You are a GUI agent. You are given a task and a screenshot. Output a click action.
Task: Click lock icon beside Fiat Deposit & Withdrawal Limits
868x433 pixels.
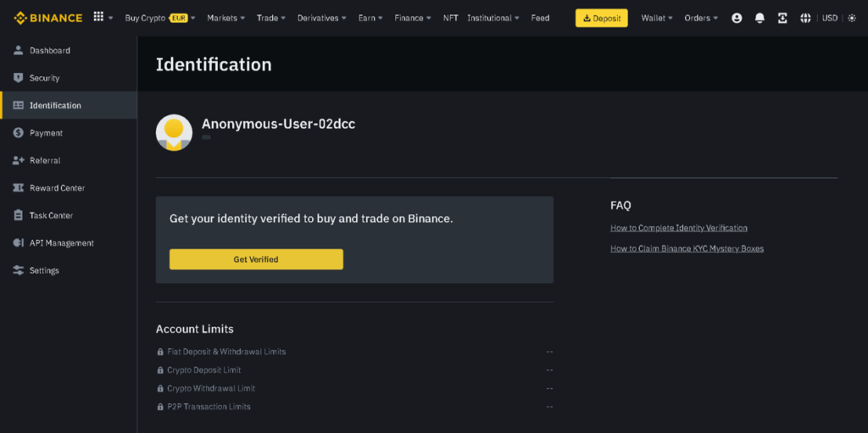(160, 352)
